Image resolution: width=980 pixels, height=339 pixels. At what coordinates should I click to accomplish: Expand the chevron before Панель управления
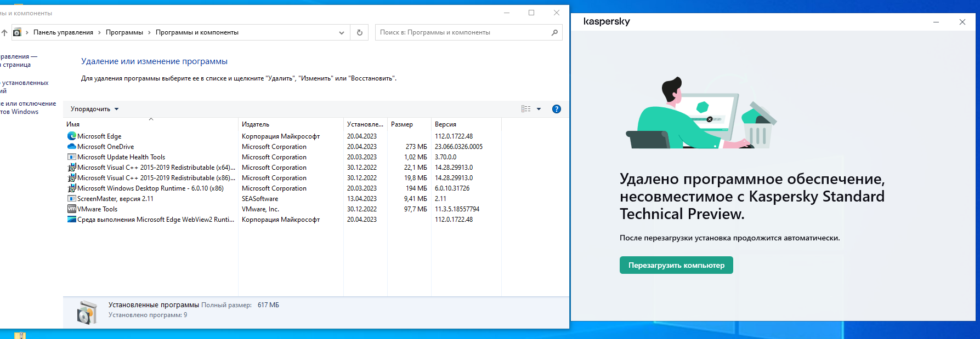tap(27, 32)
